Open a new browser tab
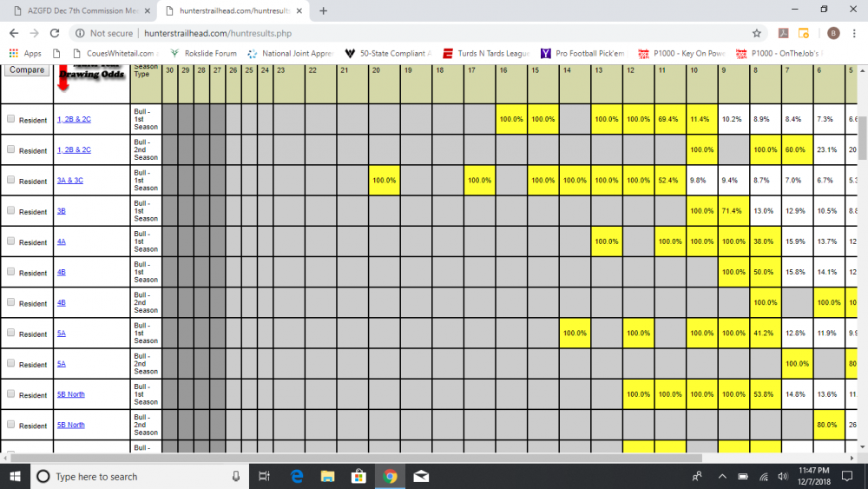The image size is (868, 489). (x=323, y=10)
